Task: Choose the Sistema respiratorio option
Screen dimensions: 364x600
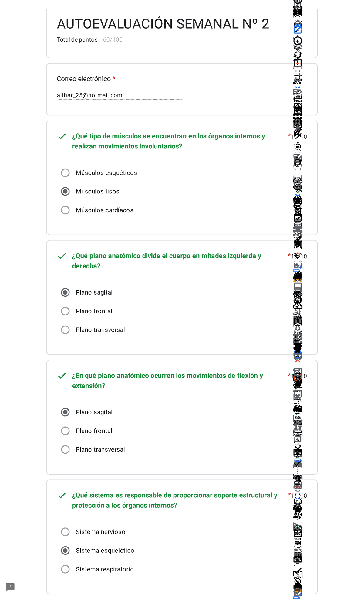Action: (x=65, y=569)
